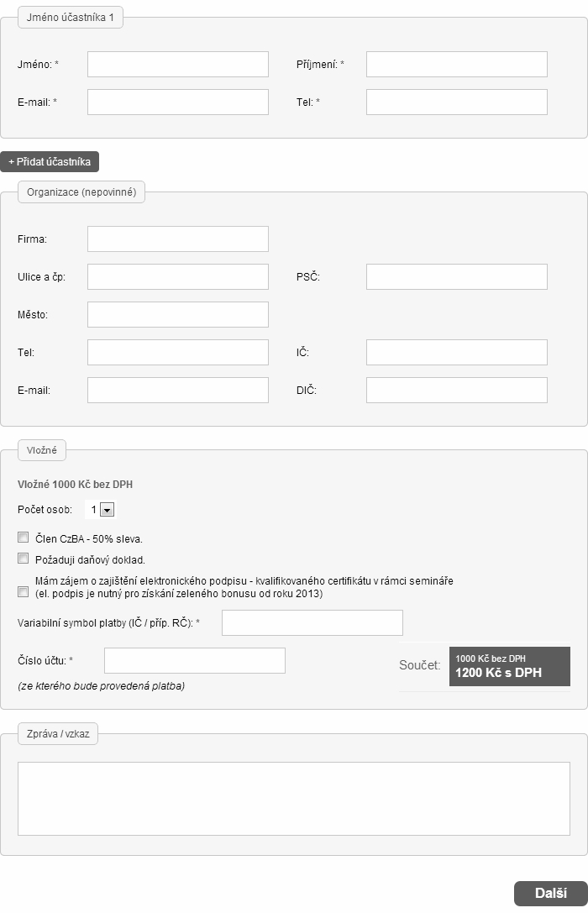Click the Další button
This screenshot has height=913, width=588.
[551, 893]
